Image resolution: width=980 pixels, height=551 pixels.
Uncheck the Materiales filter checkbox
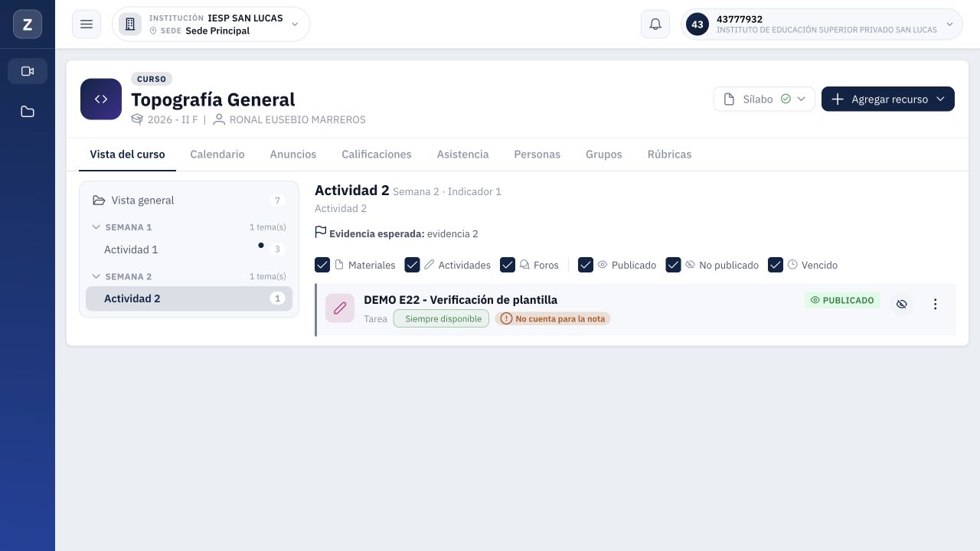[322, 265]
